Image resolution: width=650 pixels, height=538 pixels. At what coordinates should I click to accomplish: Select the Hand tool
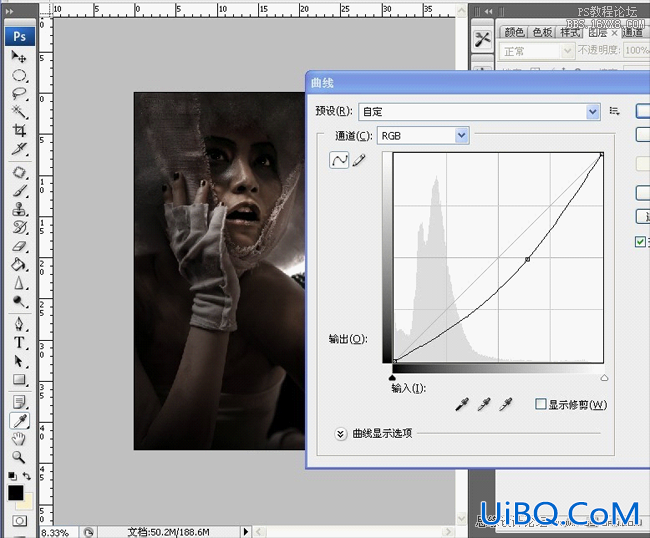pos(19,439)
